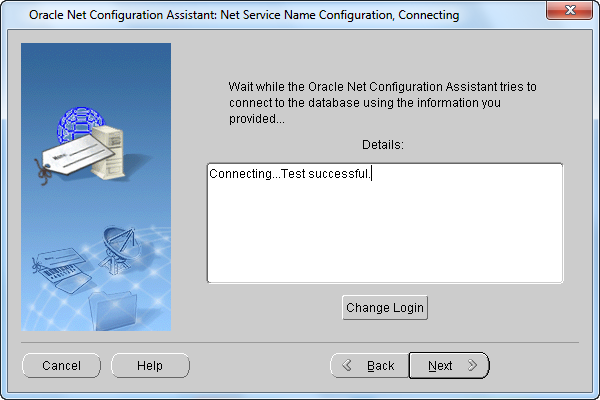Click the faded folder illustration
The height and width of the screenshot is (400, 600).
113,310
